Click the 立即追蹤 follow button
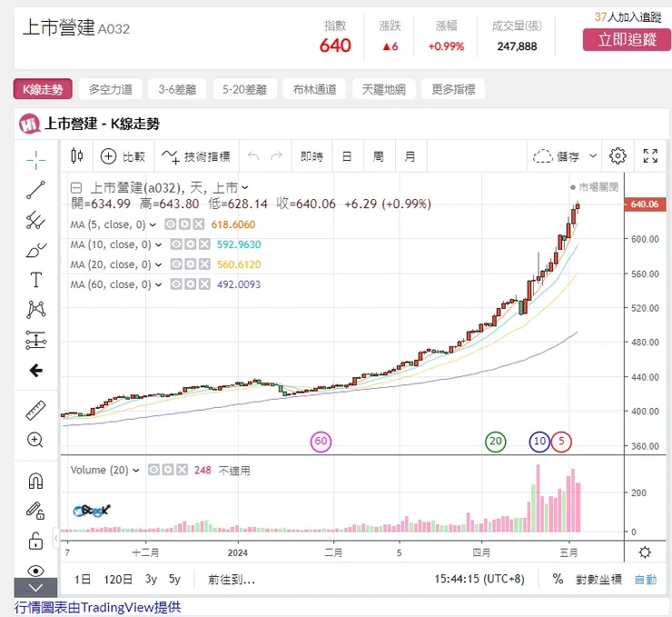This screenshot has height=617, width=672. (627, 39)
